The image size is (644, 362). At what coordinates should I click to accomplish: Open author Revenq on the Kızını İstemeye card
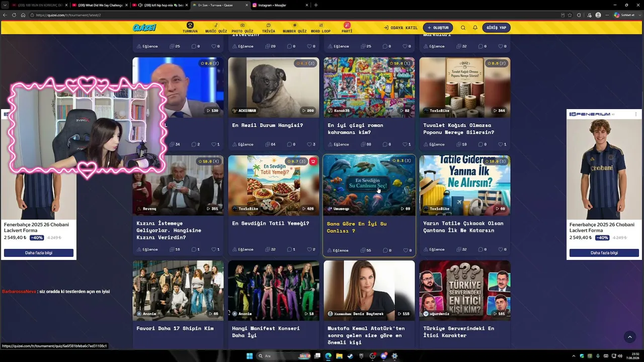point(146,209)
